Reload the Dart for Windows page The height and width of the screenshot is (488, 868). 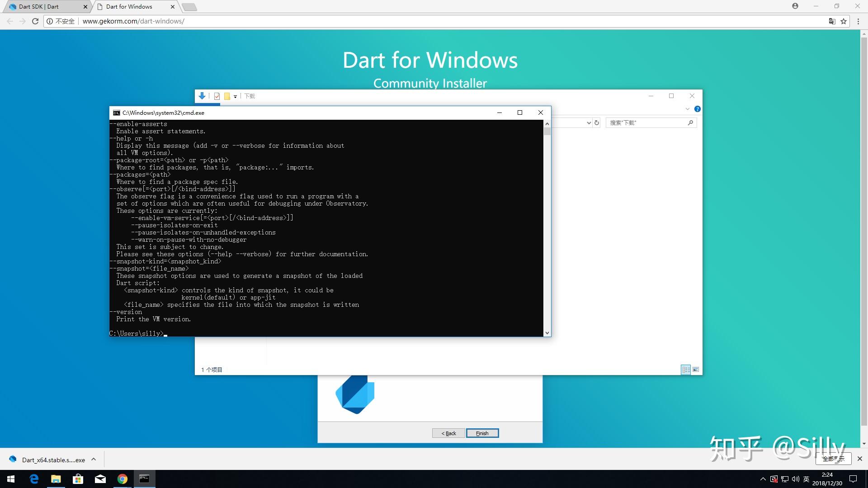[x=35, y=21]
